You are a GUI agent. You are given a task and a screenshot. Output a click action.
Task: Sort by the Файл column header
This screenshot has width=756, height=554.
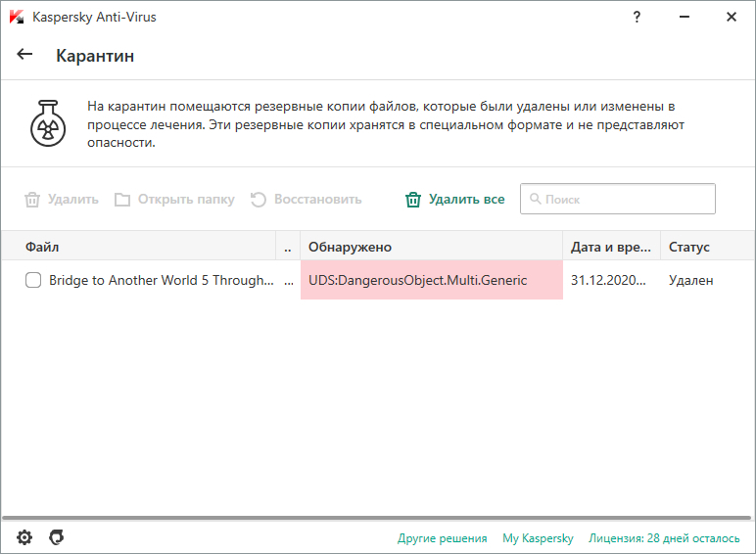[138, 247]
